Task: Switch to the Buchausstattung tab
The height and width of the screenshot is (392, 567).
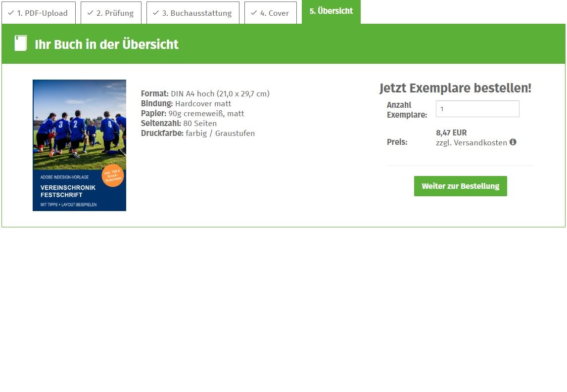Action: [192, 13]
